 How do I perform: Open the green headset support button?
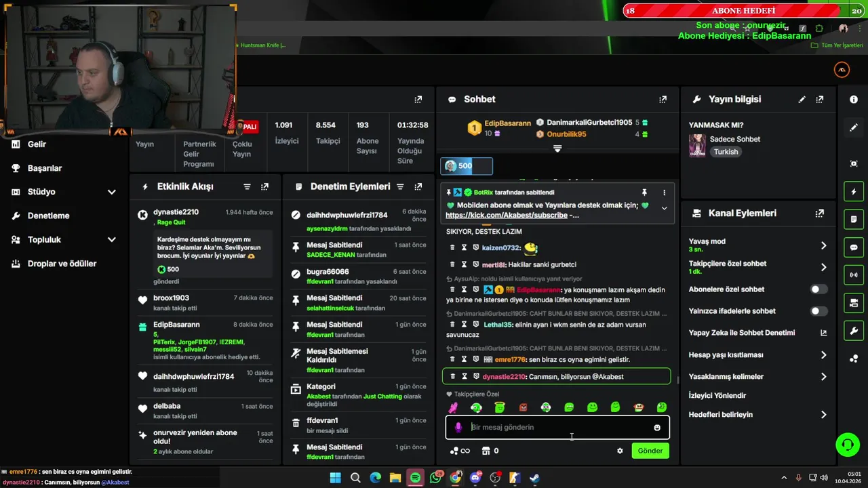(x=847, y=445)
